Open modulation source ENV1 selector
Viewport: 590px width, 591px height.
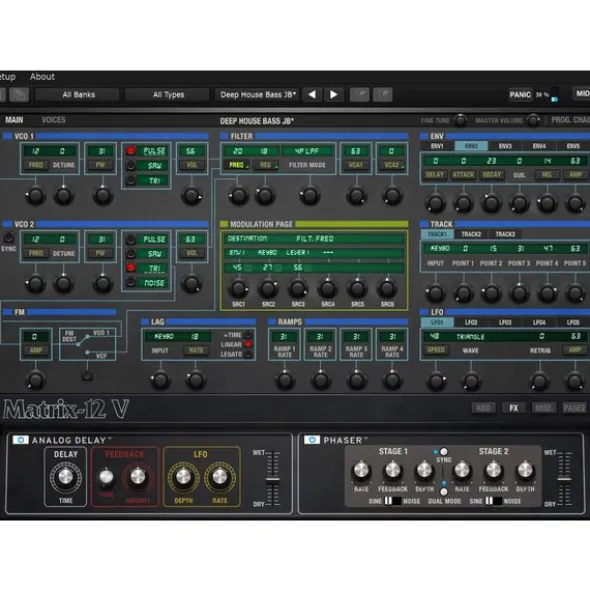coord(237,253)
